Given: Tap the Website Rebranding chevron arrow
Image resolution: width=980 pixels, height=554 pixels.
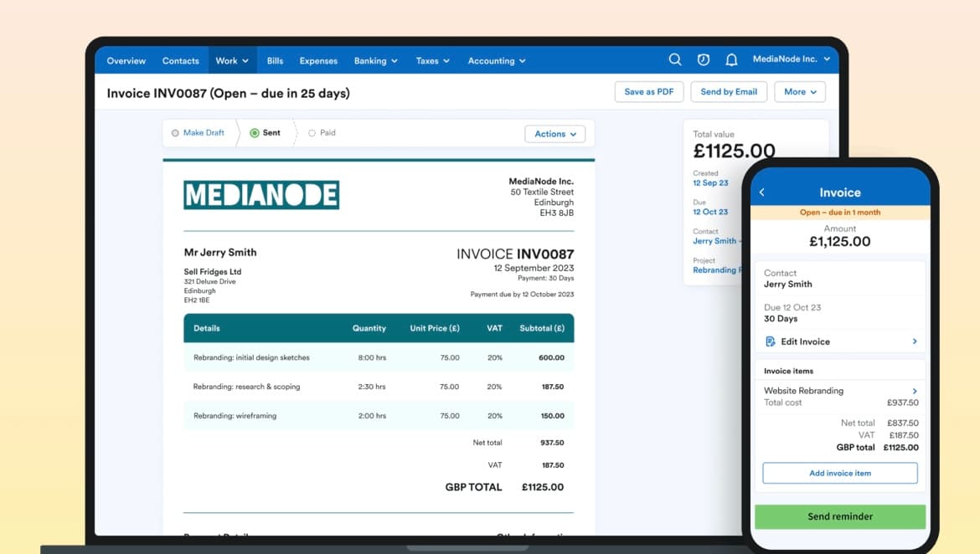Looking at the screenshot, I should click(914, 391).
